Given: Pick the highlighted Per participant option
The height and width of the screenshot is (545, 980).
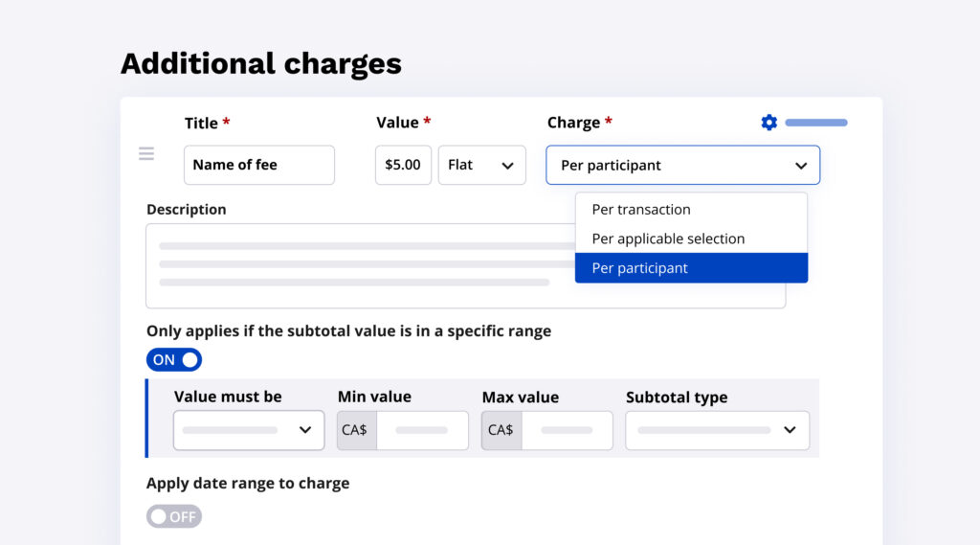Looking at the screenshot, I should click(639, 268).
